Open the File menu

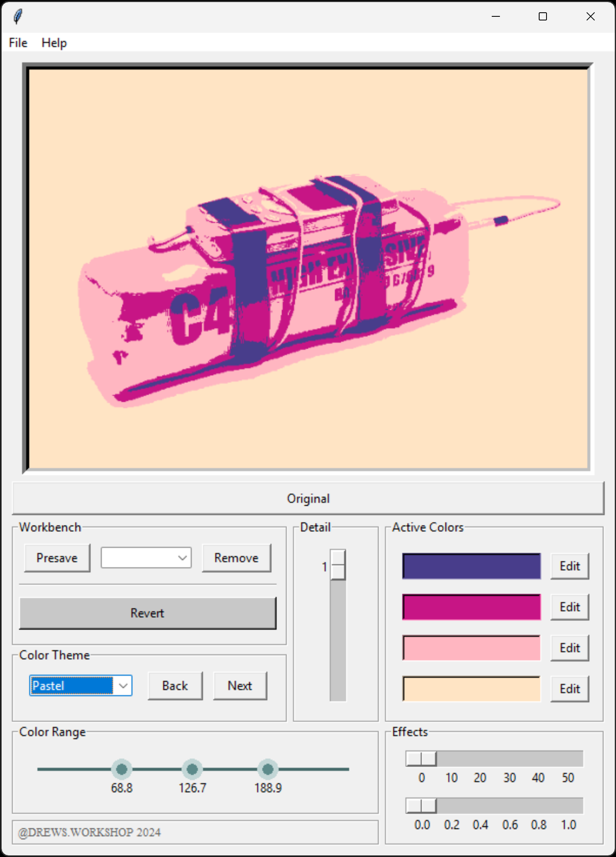click(x=18, y=43)
